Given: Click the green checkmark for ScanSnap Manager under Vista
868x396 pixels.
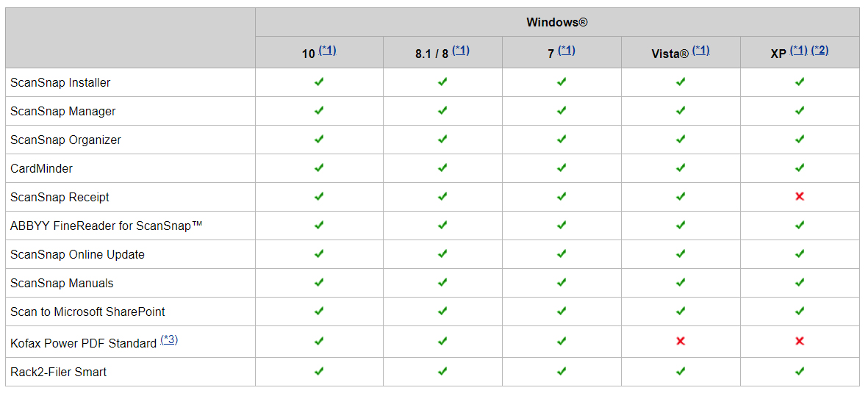Looking at the screenshot, I should (681, 111).
